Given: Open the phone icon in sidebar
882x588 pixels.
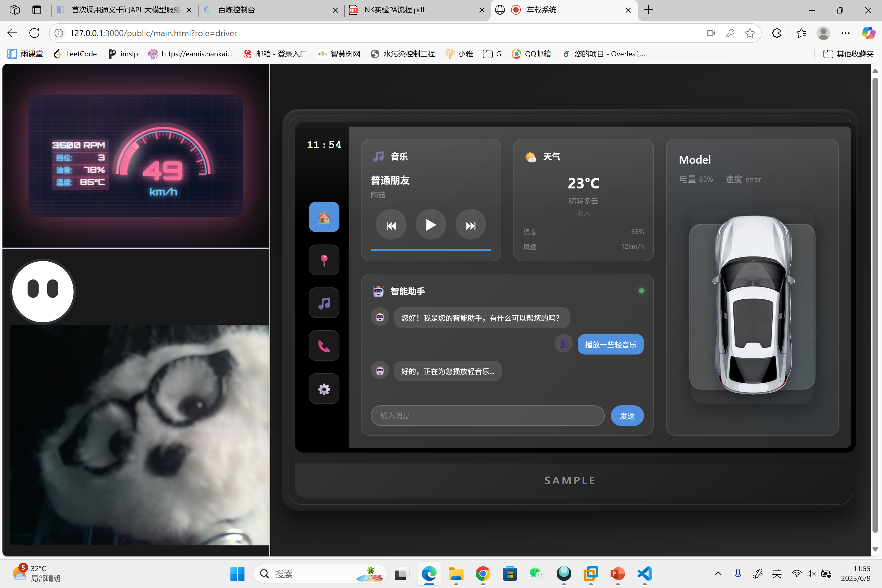Looking at the screenshot, I should coord(324,346).
